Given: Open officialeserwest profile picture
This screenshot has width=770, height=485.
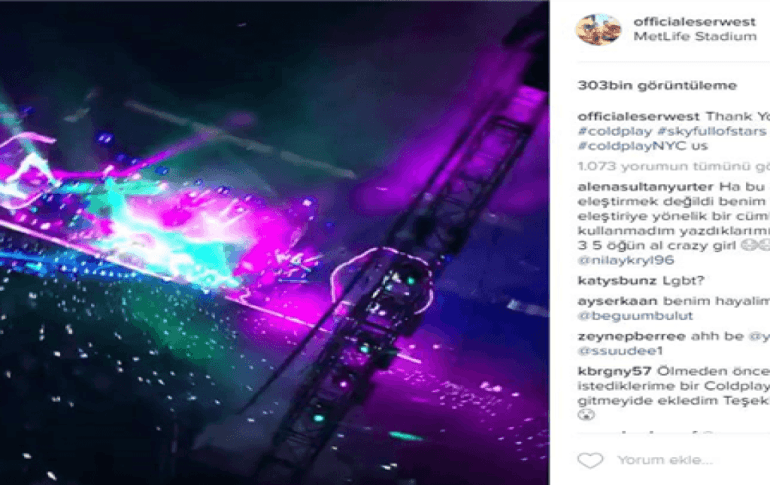Looking at the screenshot, I should click(598, 29).
